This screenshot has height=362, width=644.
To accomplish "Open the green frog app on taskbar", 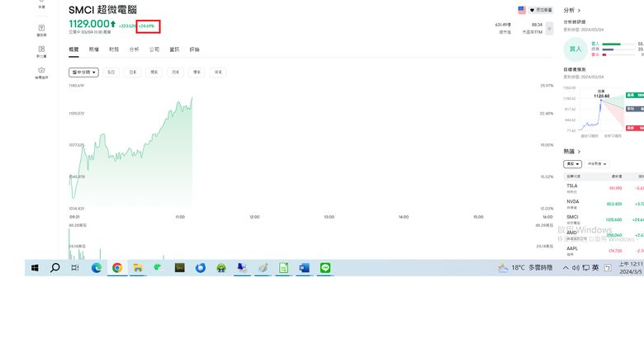I will 221,268.
